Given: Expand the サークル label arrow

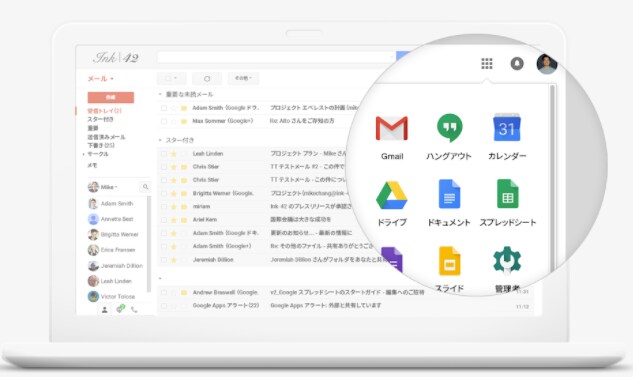Looking at the screenshot, I should pyautogui.click(x=84, y=154).
